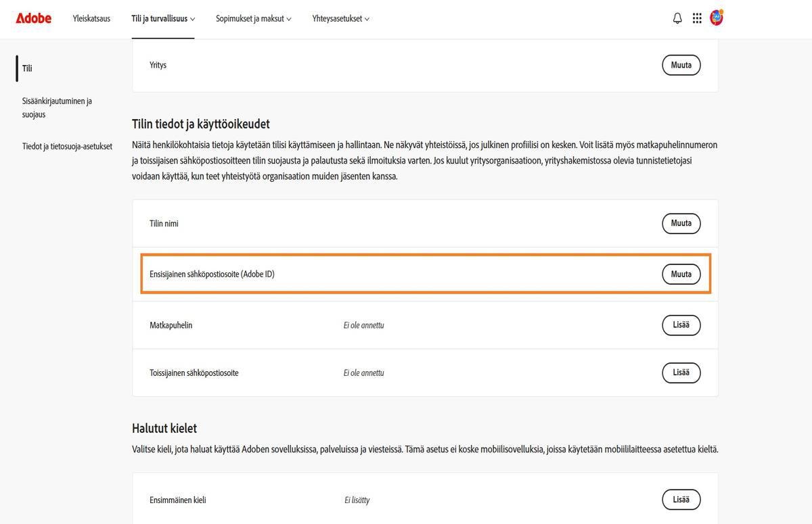
Task: Click Muuta next to Yritys
Action: tap(681, 65)
